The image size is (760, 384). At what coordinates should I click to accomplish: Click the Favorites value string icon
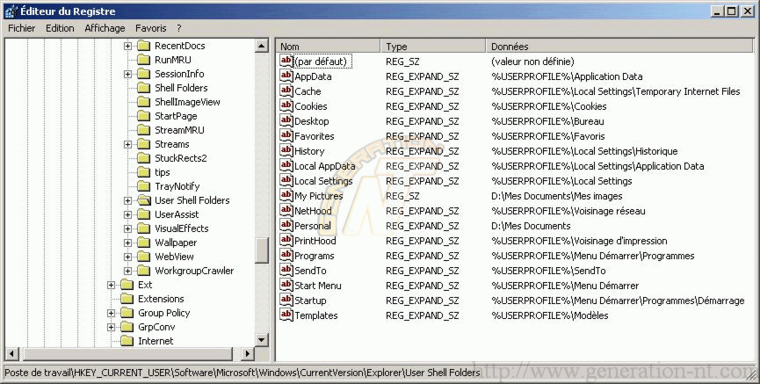[286, 136]
